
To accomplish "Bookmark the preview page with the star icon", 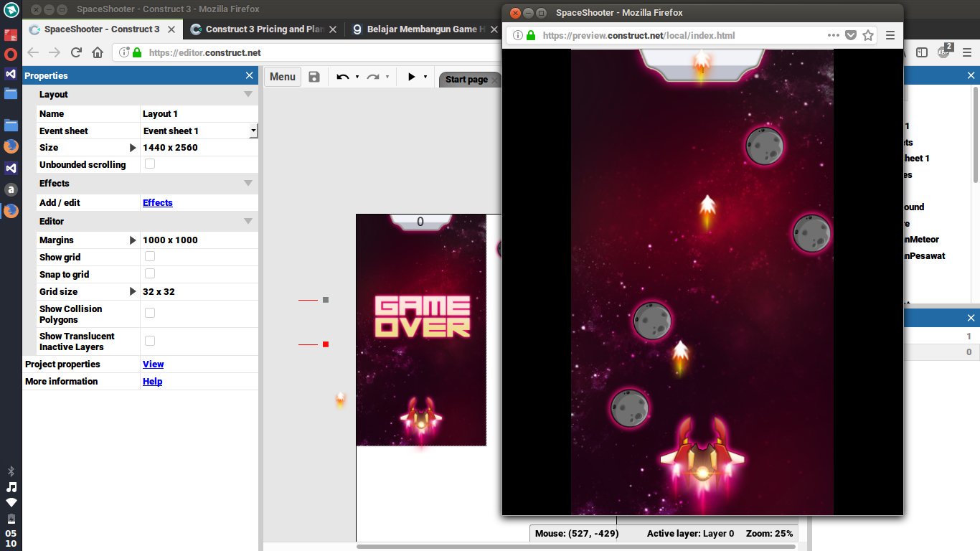I will tap(868, 35).
